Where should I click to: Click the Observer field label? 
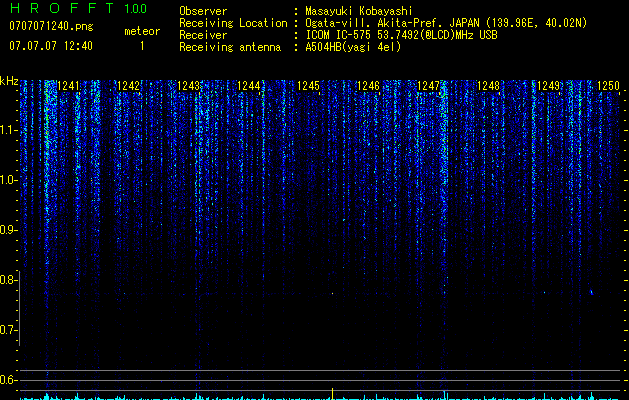click(x=203, y=11)
